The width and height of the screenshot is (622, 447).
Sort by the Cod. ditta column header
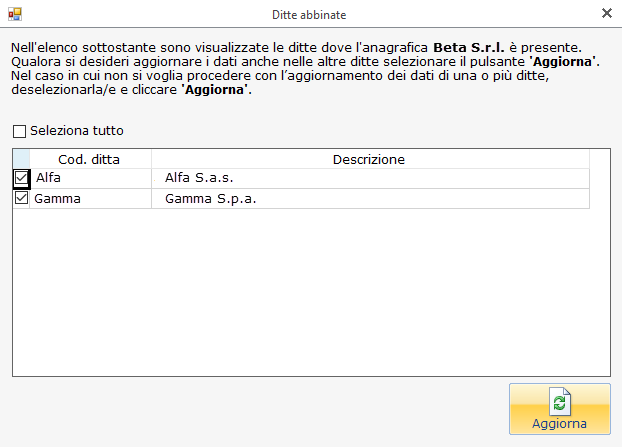coord(90,159)
